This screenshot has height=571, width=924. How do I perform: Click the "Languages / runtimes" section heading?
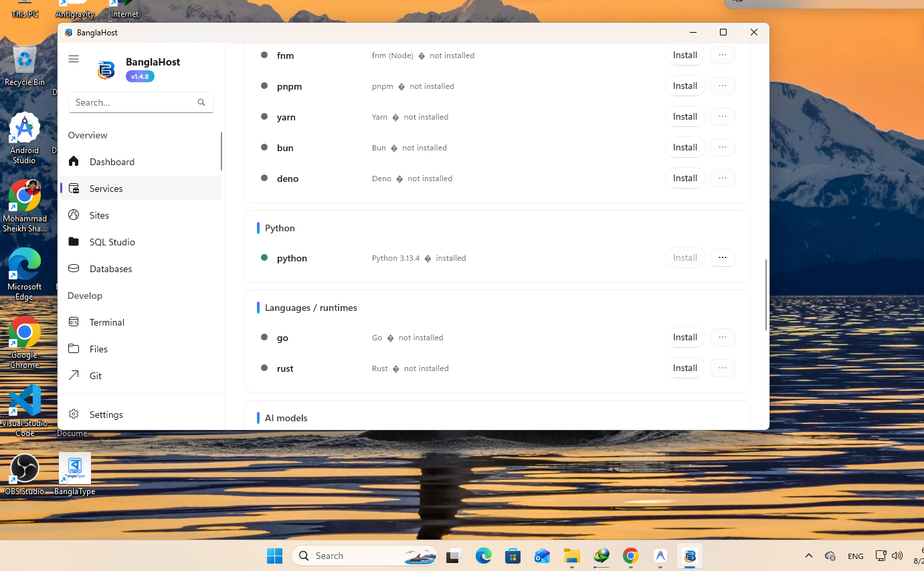coord(311,308)
